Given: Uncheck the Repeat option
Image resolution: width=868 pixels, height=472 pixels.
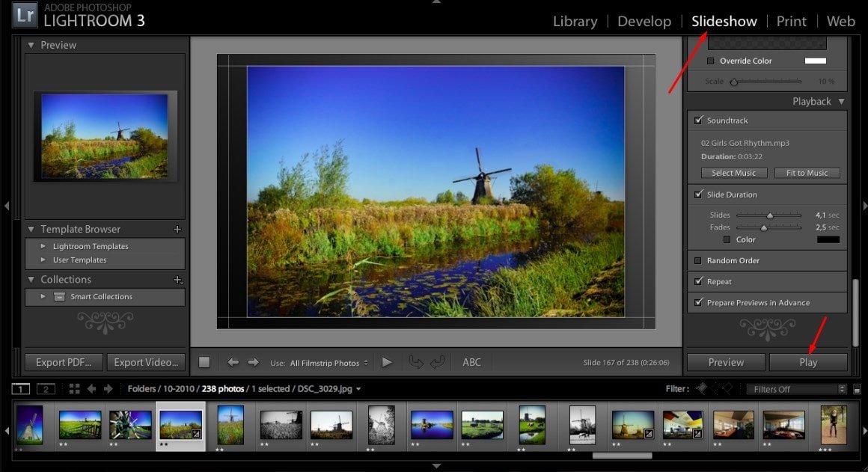Looking at the screenshot, I should [x=699, y=282].
